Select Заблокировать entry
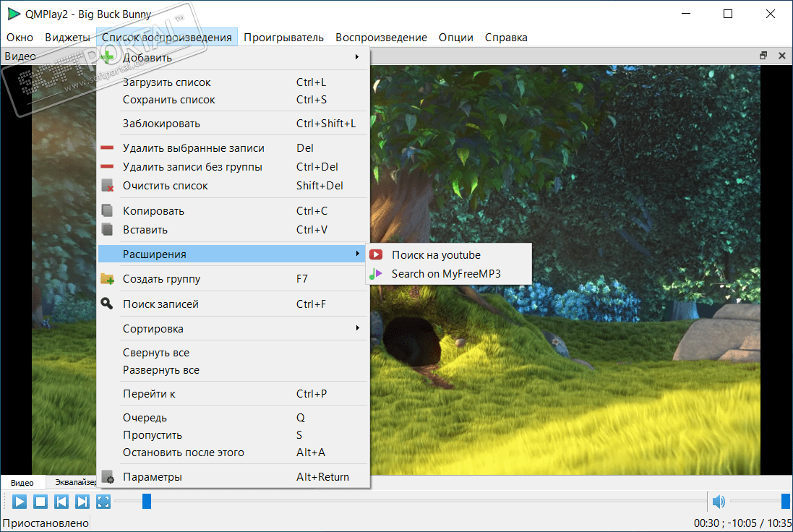 233,124
